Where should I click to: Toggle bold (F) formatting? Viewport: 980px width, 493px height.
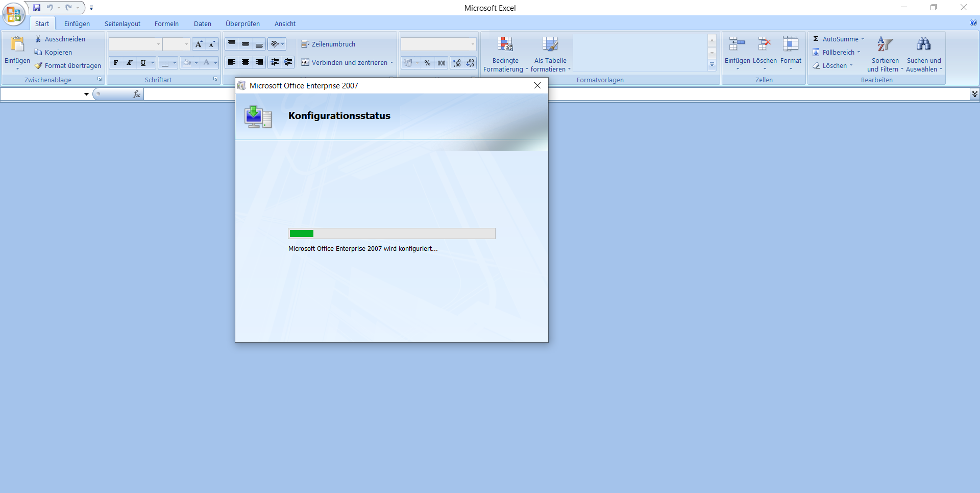(116, 63)
